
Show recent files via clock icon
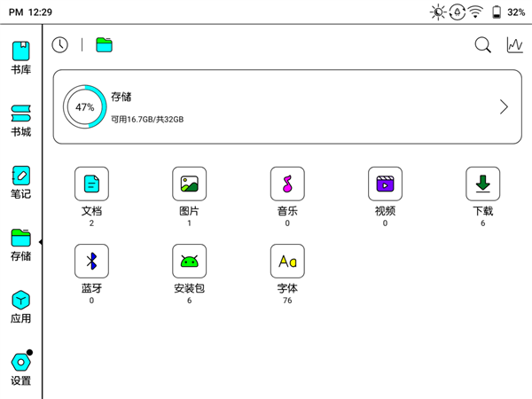[60, 45]
